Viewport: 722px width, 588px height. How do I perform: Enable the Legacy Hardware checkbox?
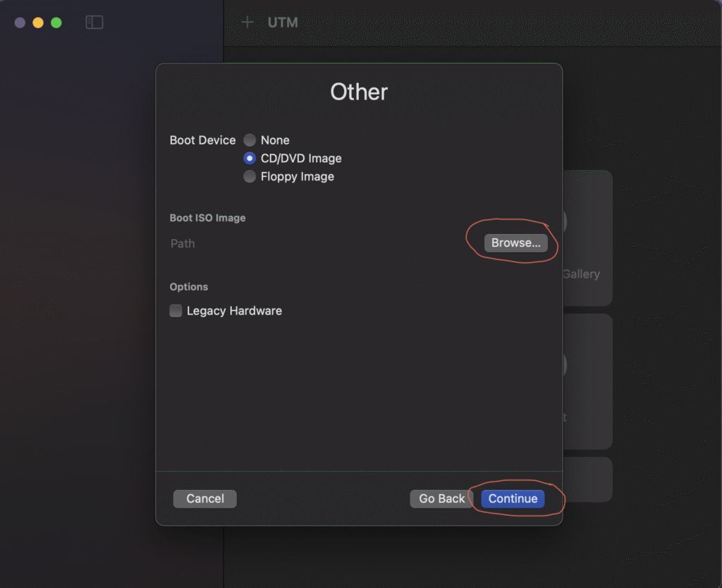click(x=176, y=311)
